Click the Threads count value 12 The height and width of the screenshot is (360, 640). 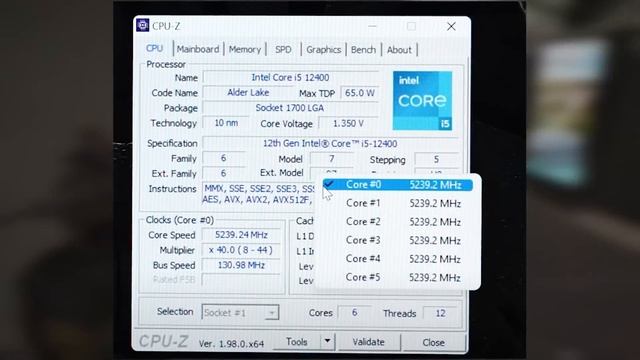[x=440, y=313]
